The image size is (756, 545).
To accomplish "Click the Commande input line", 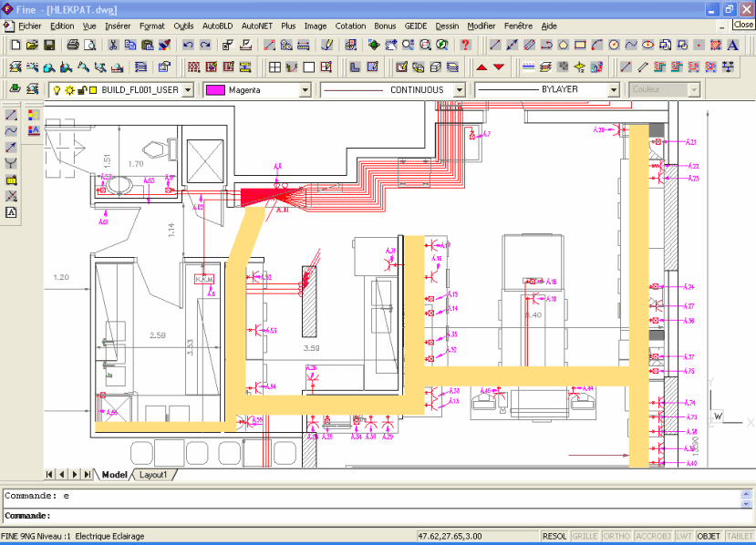I will [x=365, y=516].
